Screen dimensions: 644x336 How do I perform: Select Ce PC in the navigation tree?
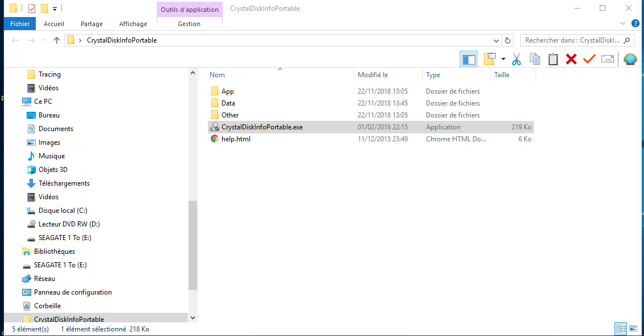(x=43, y=102)
